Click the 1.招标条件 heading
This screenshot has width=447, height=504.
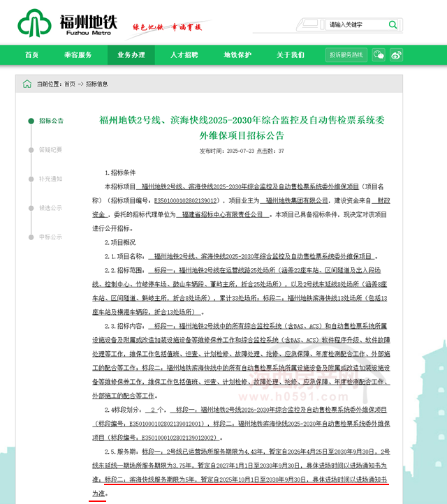(x=120, y=172)
